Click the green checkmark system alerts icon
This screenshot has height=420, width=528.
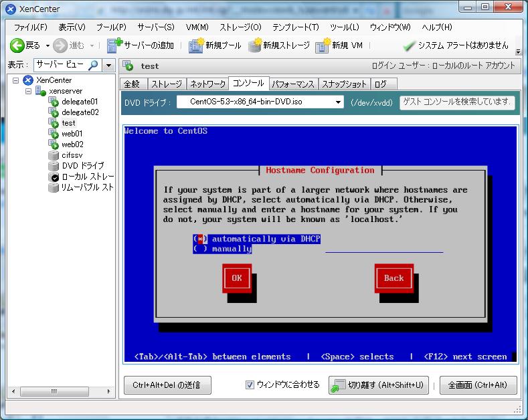[409, 45]
